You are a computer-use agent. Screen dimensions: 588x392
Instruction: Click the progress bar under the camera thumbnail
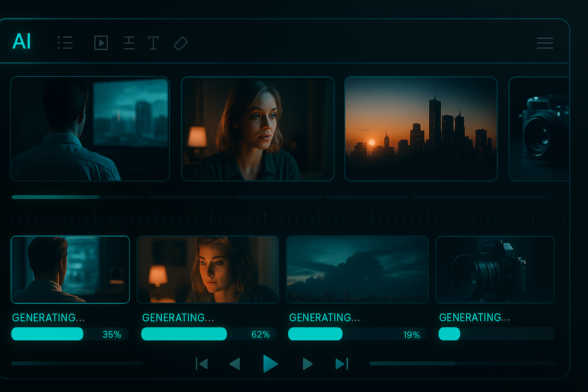pos(496,334)
